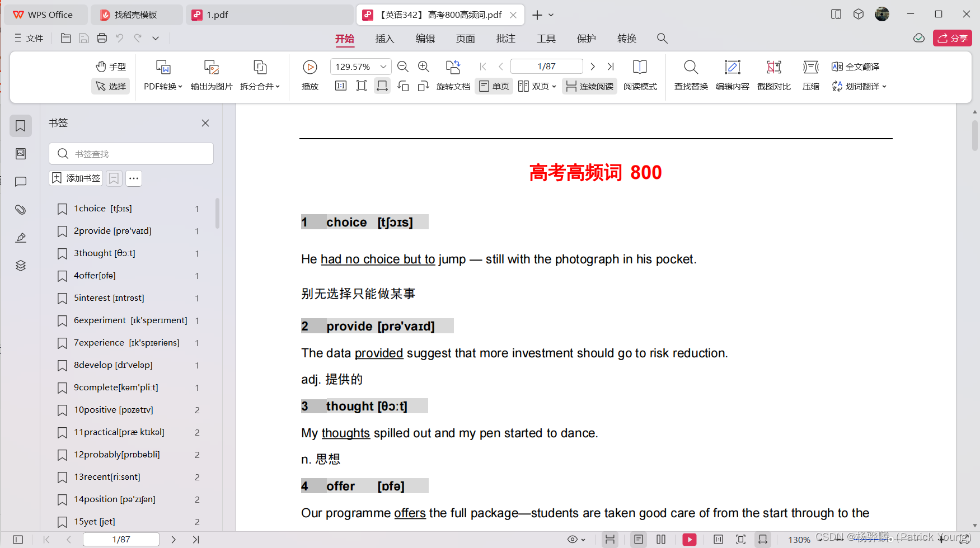The height and width of the screenshot is (548, 980).
Task: Start slideshow with 播放 button
Action: coord(310,75)
